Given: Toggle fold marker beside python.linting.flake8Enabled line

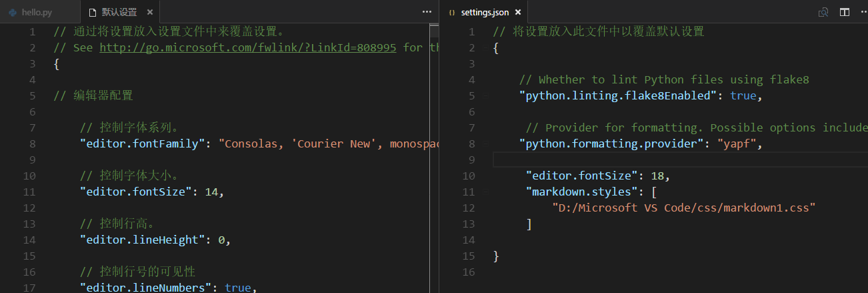Looking at the screenshot, I should [485, 96].
